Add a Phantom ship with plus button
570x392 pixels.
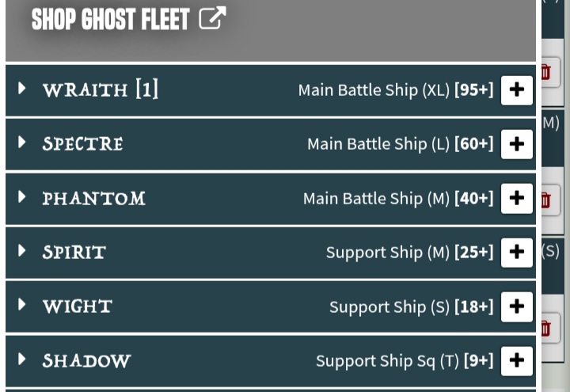coord(516,198)
